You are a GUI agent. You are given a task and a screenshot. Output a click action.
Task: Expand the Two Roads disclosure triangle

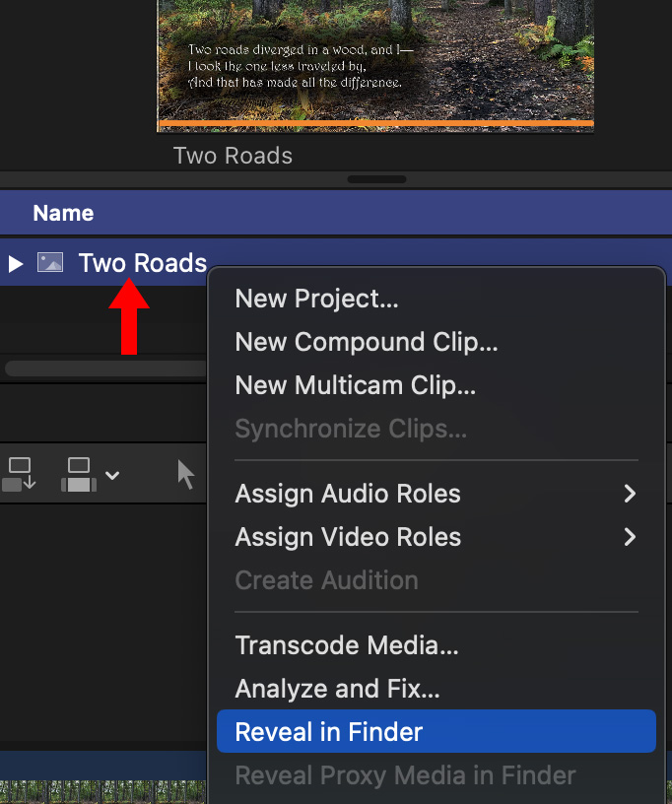tap(15, 263)
